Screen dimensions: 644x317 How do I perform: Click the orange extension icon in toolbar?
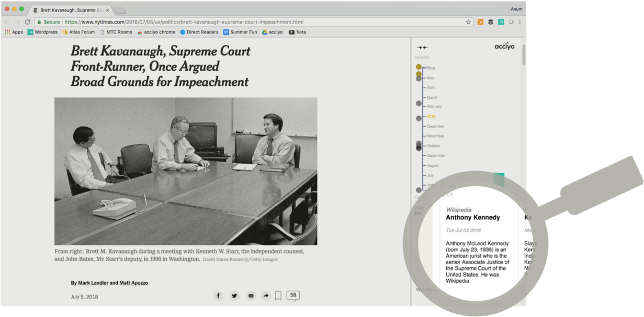pos(480,22)
